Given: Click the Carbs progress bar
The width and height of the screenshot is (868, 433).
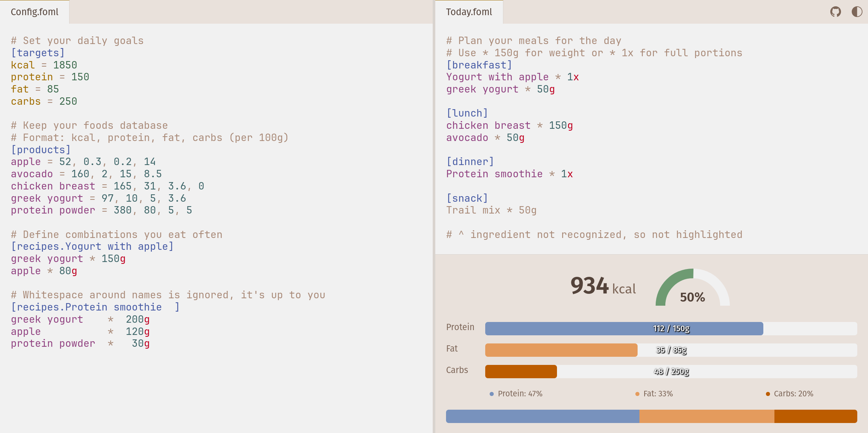Looking at the screenshot, I should click(x=671, y=372).
